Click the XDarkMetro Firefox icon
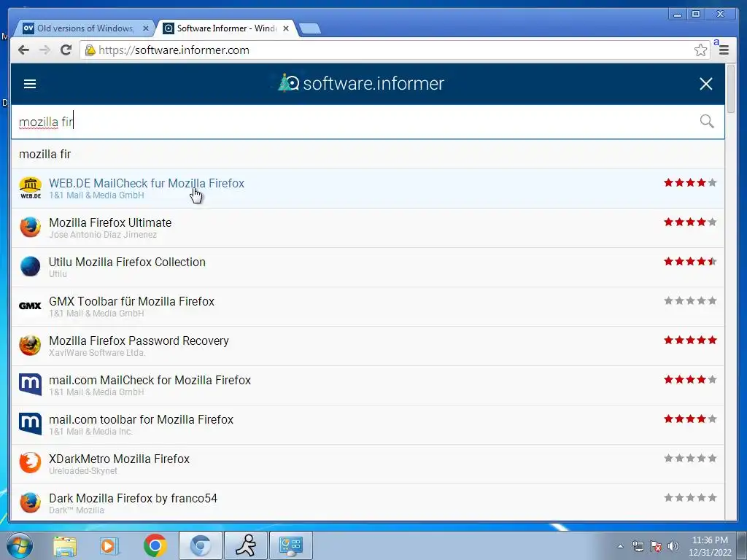 click(x=30, y=463)
